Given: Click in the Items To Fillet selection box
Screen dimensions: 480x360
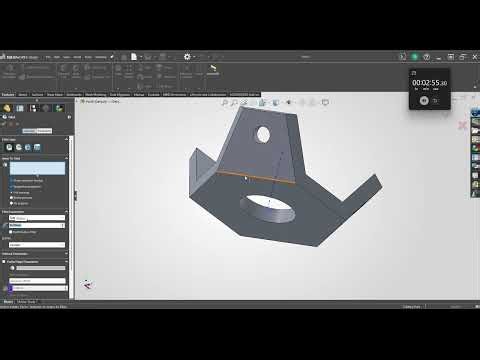Looking at the screenshot, I should [x=37, y=168].
